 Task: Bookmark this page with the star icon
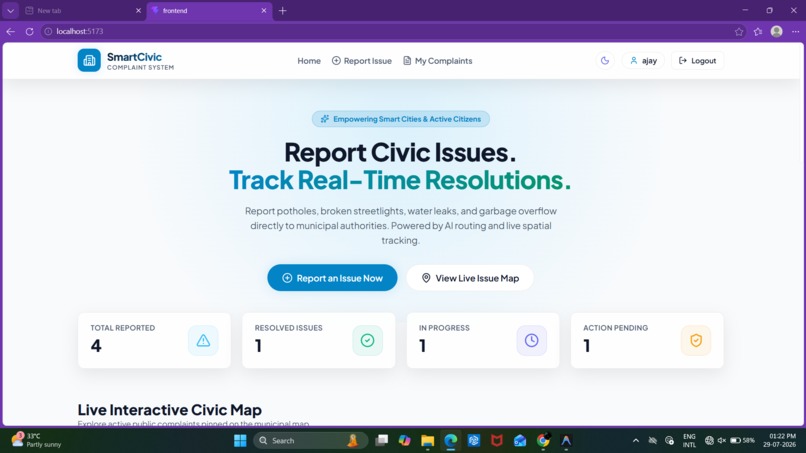tap(739, 31)
